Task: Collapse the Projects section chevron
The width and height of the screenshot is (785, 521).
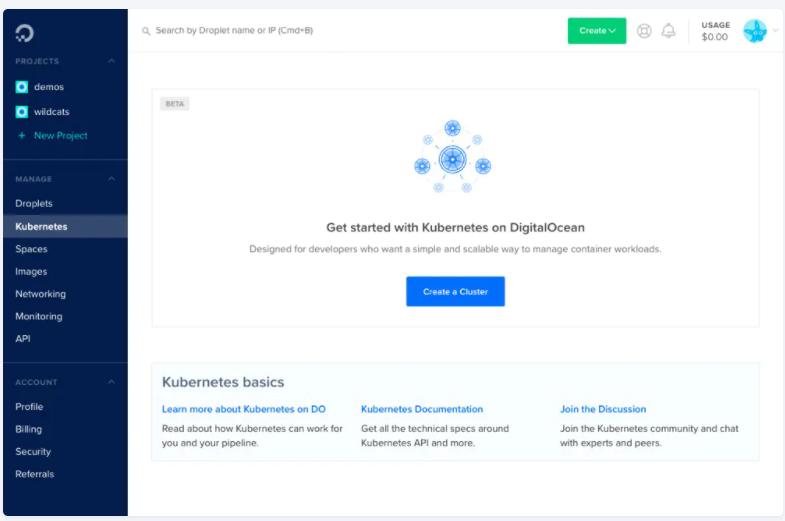Action: click(112, 61)
